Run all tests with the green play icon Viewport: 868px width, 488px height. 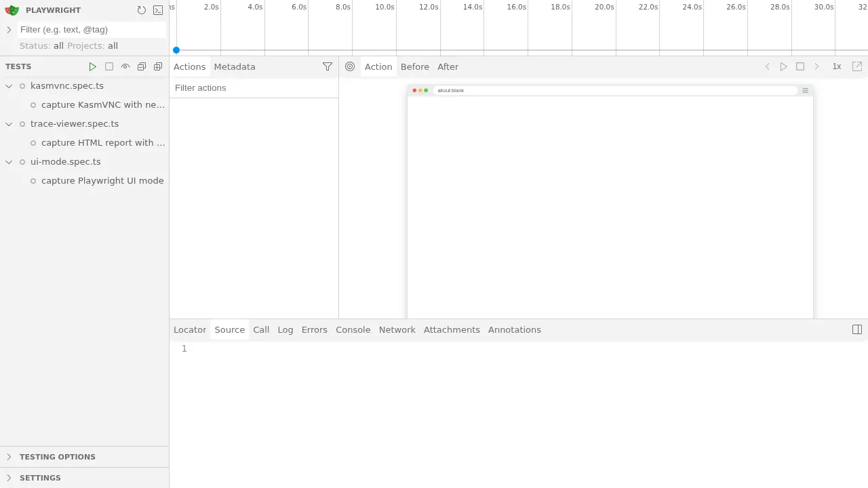[93, 66]
